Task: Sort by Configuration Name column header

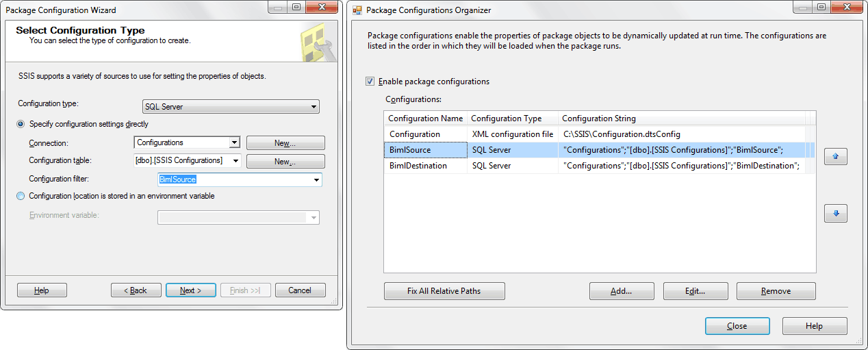Action: click(425, 118)
